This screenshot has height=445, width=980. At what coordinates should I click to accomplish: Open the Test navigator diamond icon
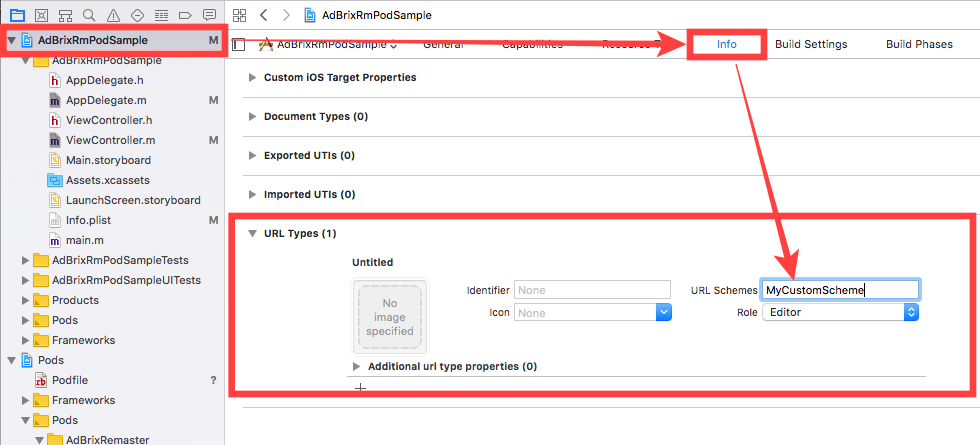(x=137, y=15)
